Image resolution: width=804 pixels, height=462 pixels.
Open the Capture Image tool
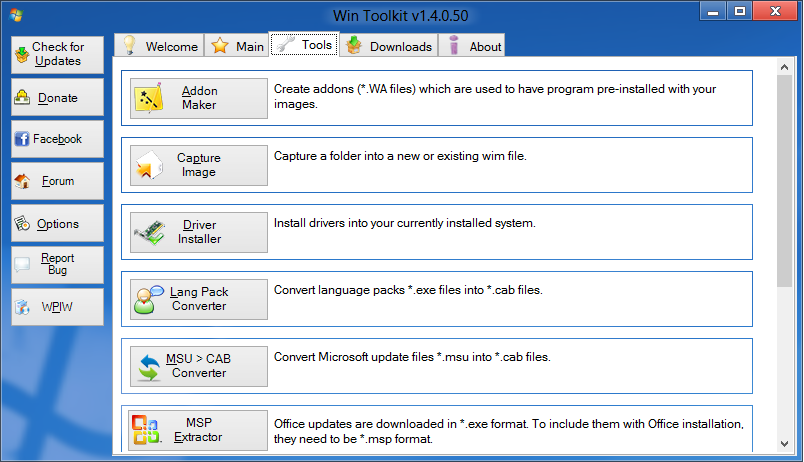[199, 165]
